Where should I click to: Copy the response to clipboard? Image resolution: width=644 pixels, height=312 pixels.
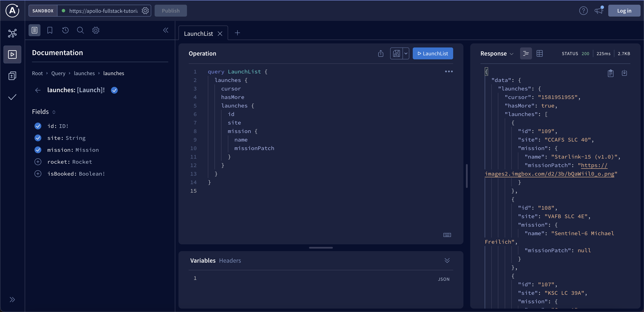click(611, 73)
